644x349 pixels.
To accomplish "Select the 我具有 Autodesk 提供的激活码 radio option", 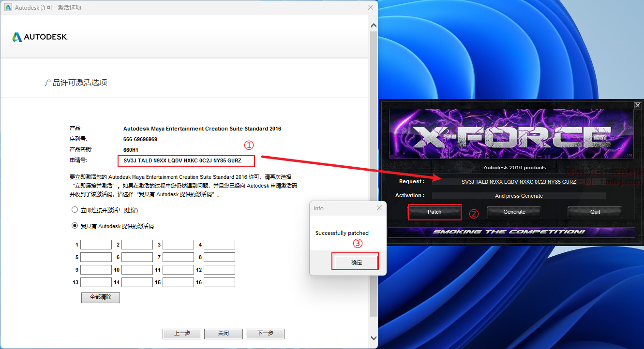I will click(x=75, y=226).
